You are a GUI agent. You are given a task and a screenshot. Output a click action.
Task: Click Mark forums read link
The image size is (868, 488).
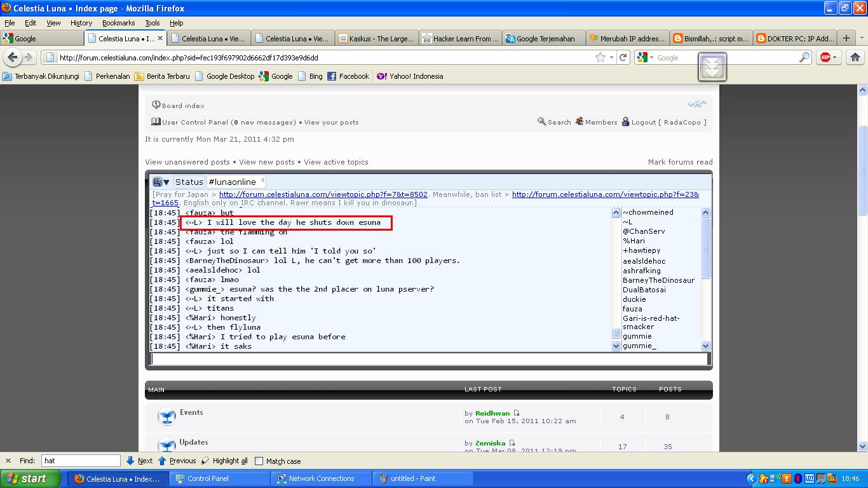point(680,162)
